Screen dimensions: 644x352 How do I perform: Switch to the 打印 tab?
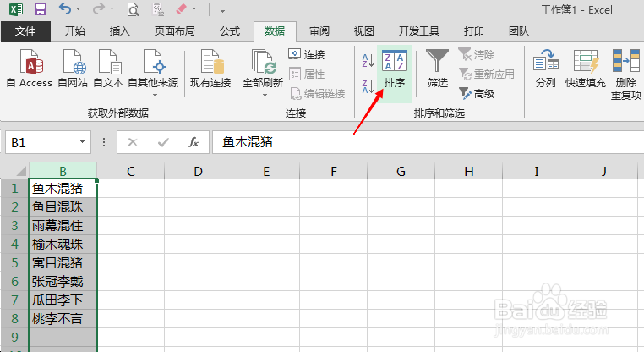click(474, 31)
